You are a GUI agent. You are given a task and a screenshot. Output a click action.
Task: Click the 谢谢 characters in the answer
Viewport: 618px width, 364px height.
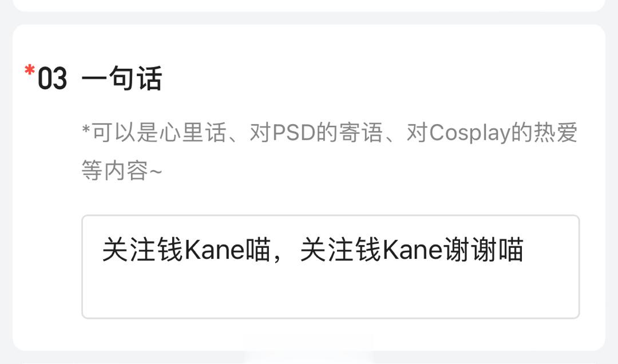point(470,250)
